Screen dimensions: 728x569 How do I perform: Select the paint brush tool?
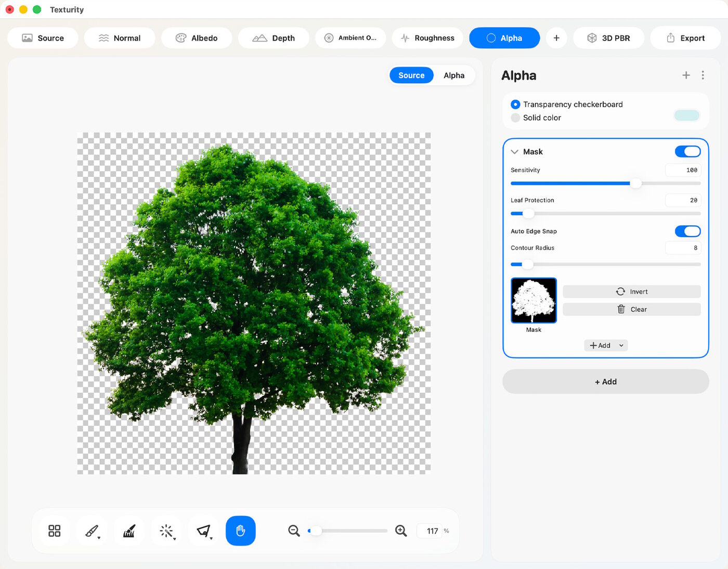[x=91, y=531]
